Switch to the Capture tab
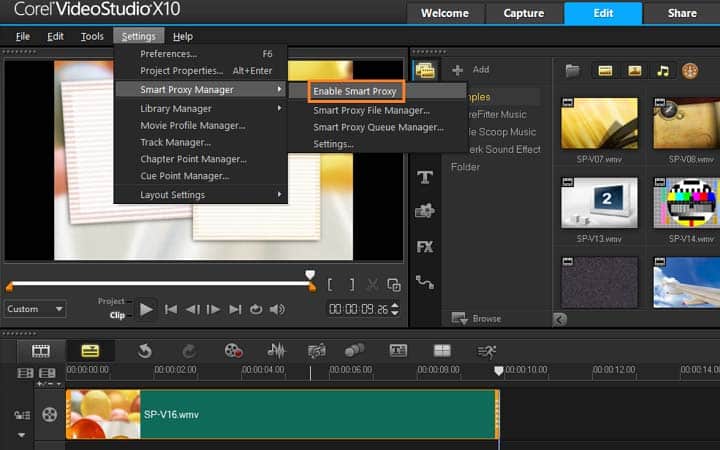 [x=523, y=13]
